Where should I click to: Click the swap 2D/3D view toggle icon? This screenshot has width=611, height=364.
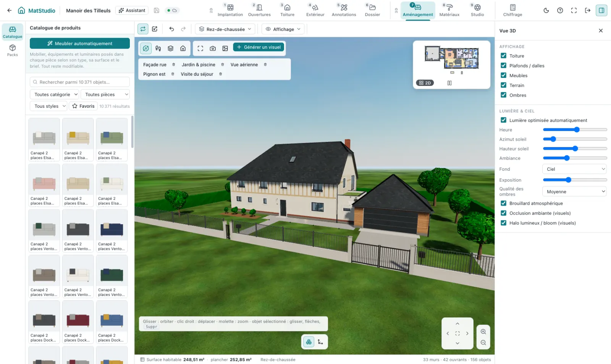[143, 29]
